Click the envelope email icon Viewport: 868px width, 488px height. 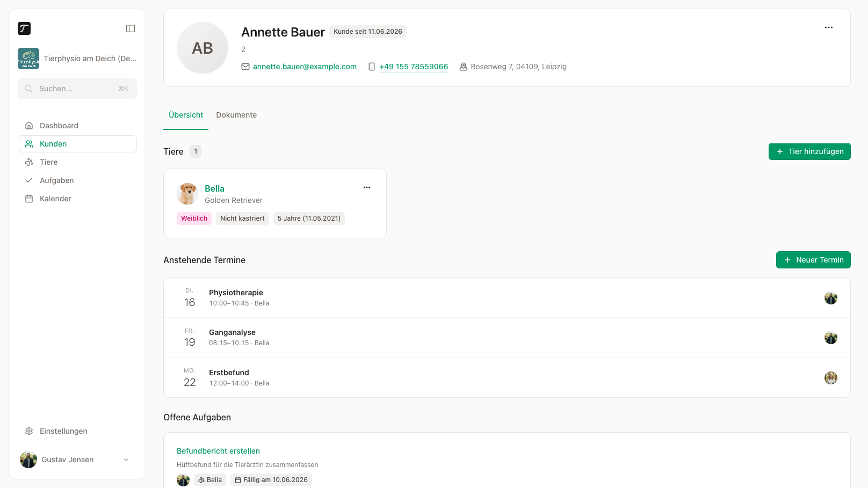(245, 67)
